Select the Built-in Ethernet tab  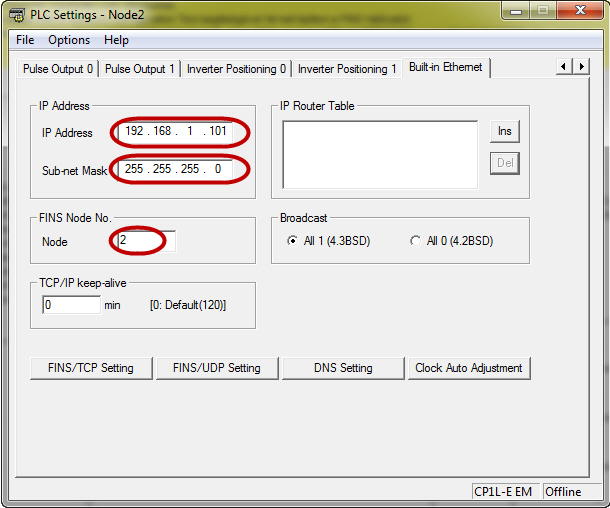(x=446, y=67)
